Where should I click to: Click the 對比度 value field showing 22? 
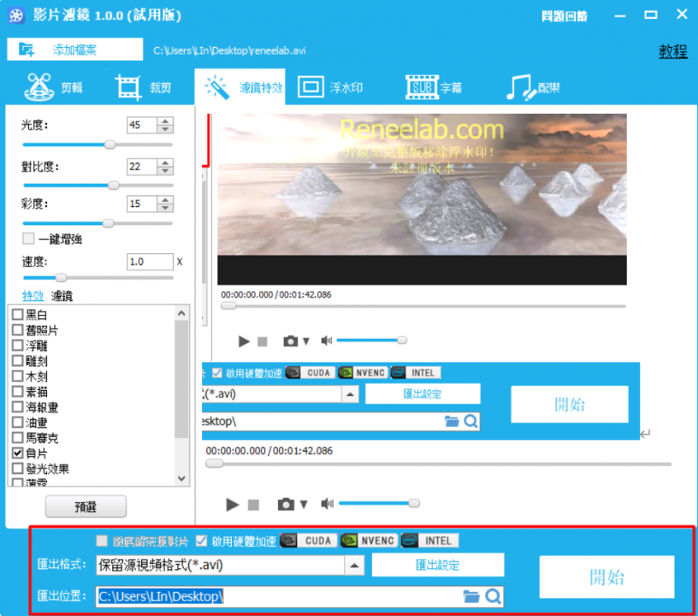[x=142, y=167]
